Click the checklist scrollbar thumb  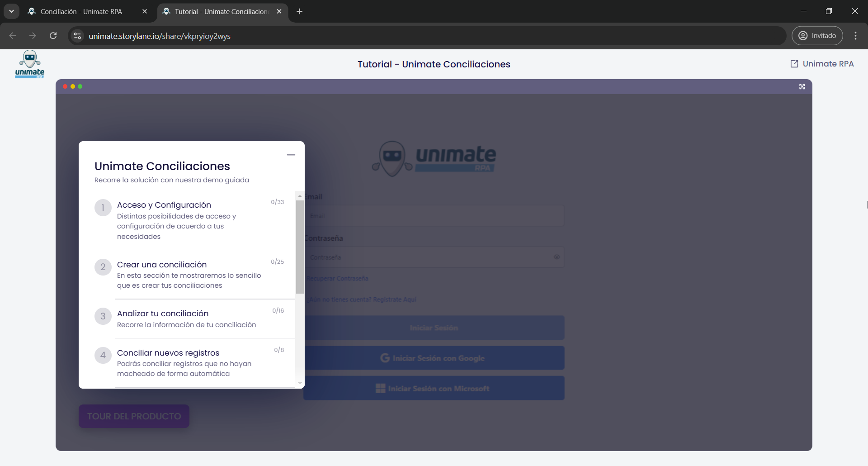[x=300, y=247]
